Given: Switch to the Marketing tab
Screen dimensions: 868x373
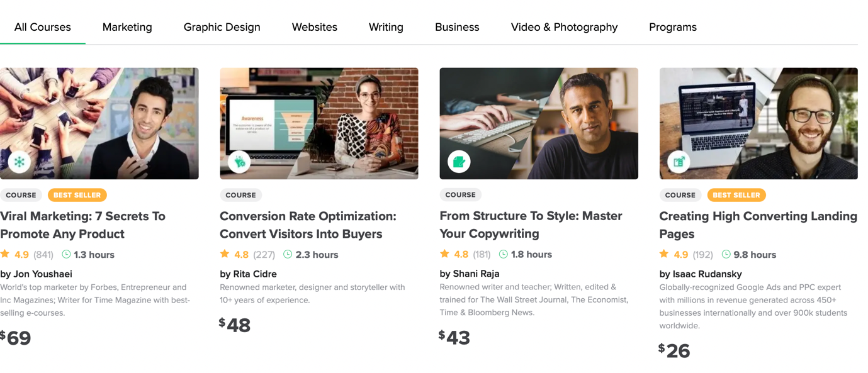Looking at the screenshot, I should [127, 27].
